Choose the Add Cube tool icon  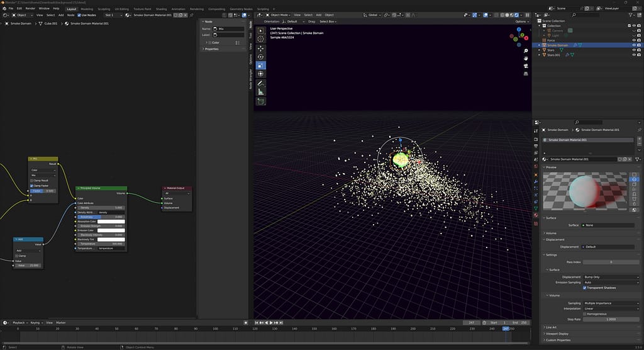tap(261, 101)
